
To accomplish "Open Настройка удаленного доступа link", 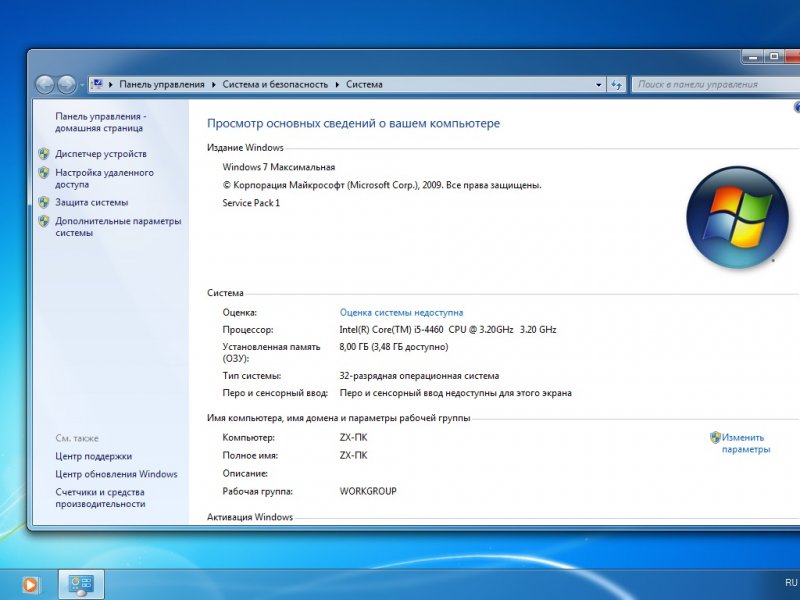I will click(104, 179).
